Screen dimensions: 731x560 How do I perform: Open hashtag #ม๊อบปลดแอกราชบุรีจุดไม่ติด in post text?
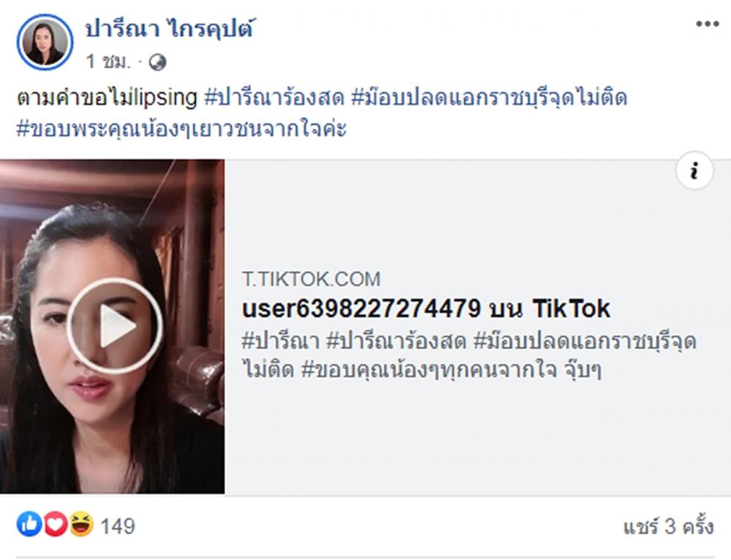(x=489, y=97)
